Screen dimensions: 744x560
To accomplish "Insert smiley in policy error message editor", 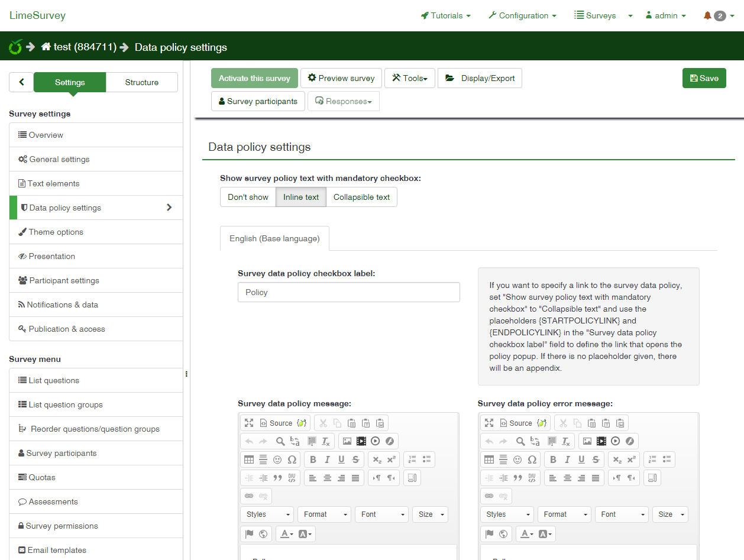I will tap(517, 459).
